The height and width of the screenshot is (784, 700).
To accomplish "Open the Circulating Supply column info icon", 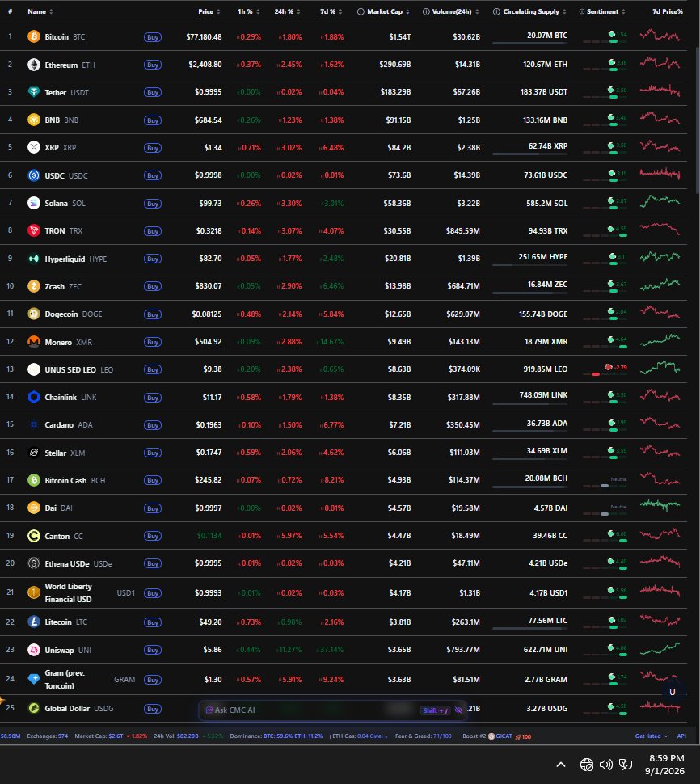I will [x=496, y=11].
